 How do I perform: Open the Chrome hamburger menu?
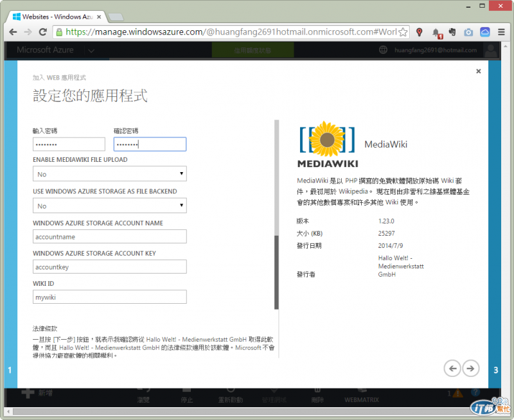tap(501, 31)
